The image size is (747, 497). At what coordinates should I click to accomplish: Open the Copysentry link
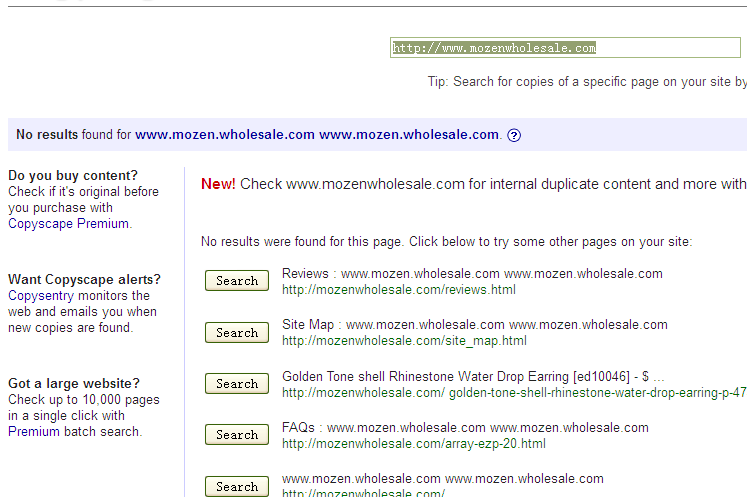click(x=41, y=296)
